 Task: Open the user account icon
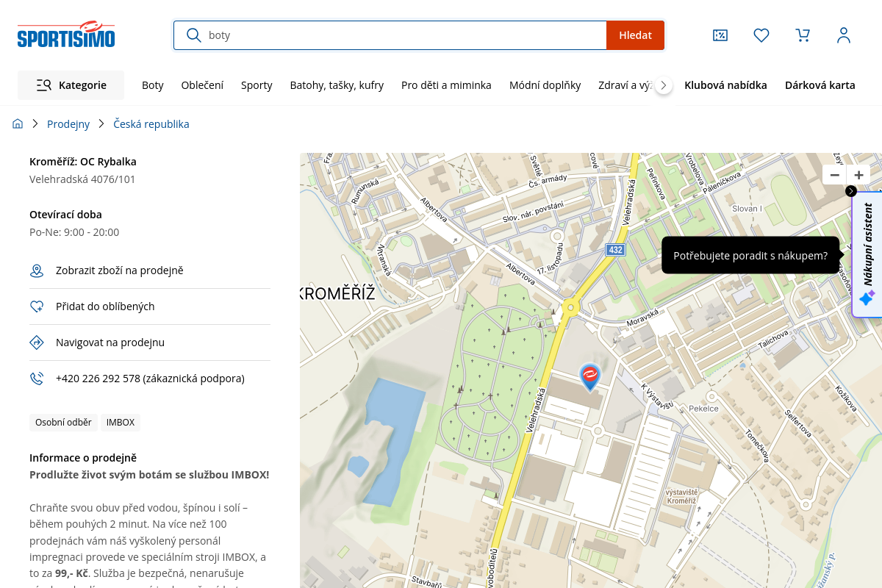tap(844, 35)
